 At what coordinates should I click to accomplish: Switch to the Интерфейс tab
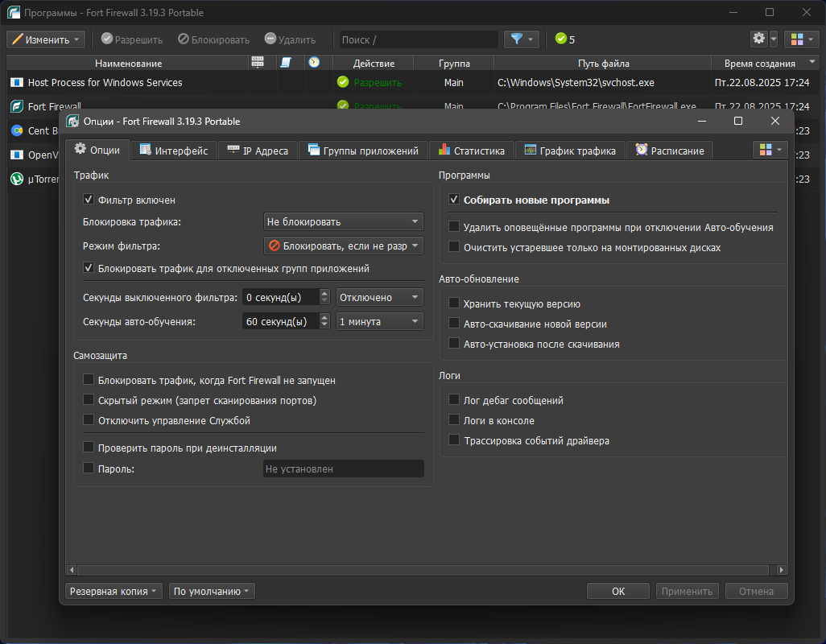pos(174,151)
